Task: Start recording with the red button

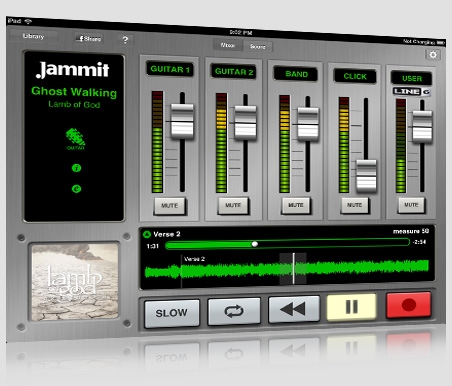Action: (409, 305)
